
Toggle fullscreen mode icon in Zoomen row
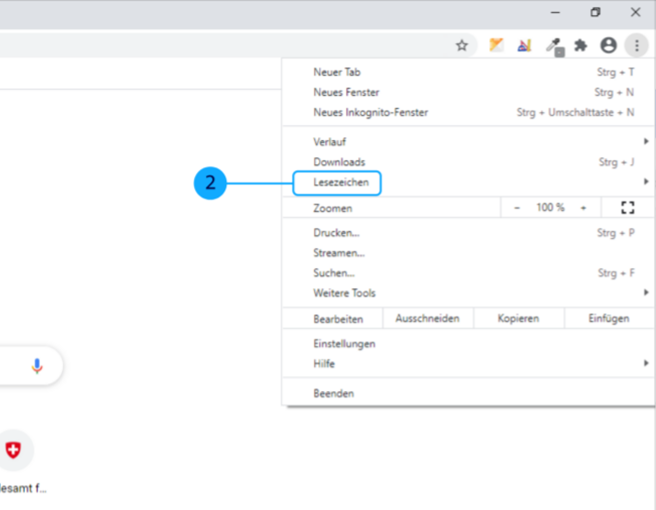point(628,208)
